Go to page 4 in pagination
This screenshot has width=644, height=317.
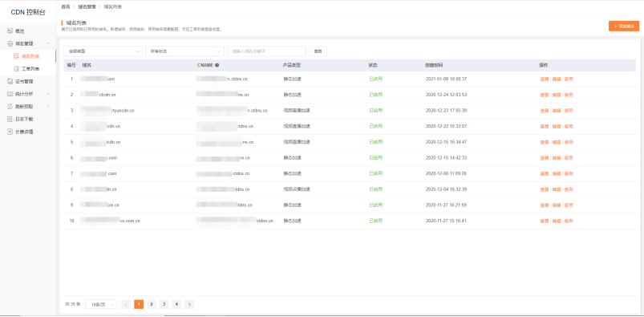(x=176, y=304)
